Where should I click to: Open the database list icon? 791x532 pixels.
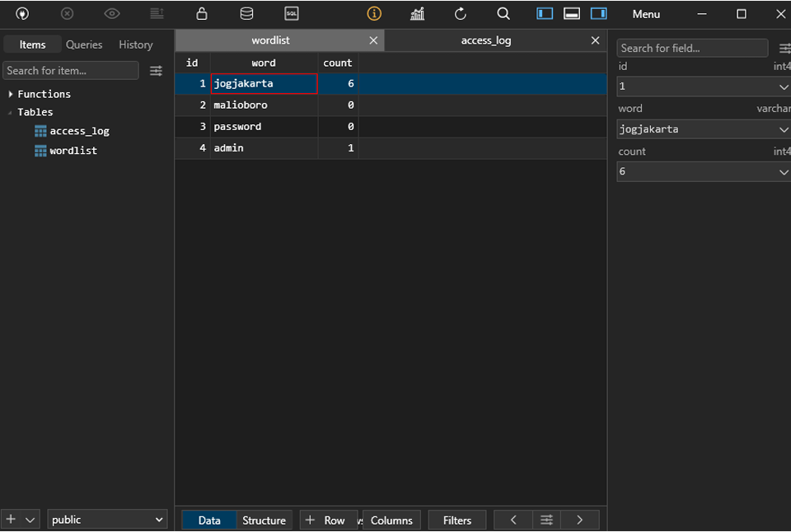(246, 14)
